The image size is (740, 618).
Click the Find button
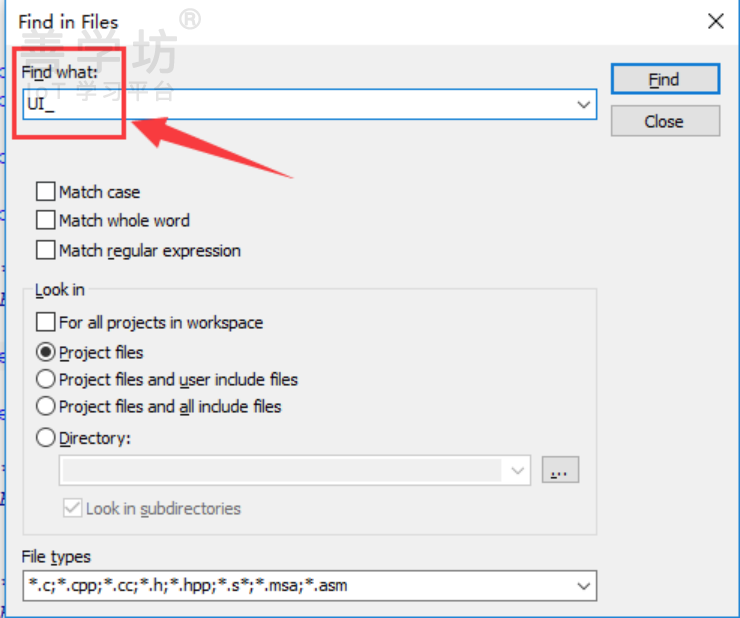pos(665,79)
